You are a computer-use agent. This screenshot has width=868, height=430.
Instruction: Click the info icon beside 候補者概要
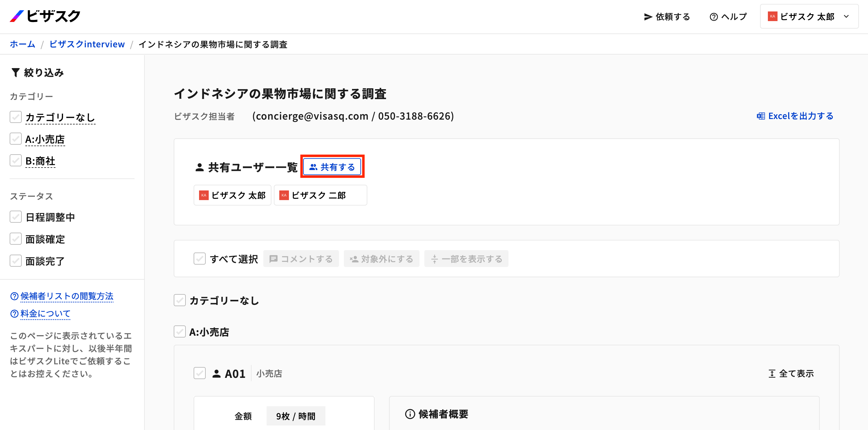410,414
